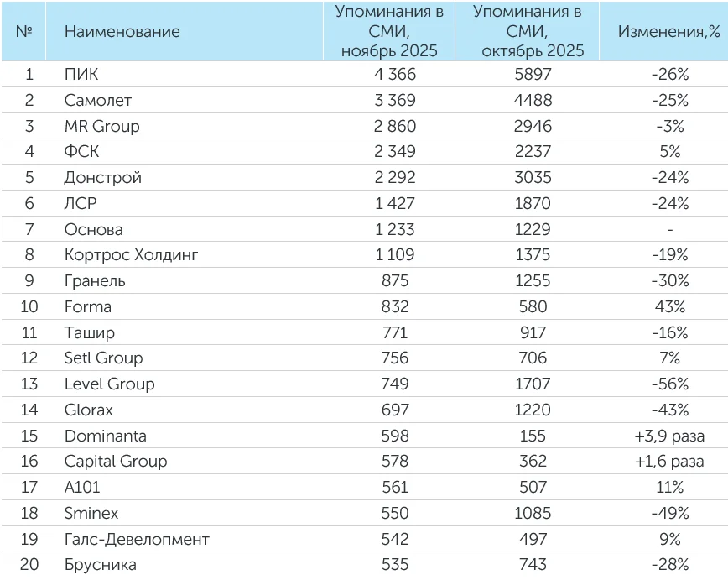Click the Брусника row name
Image resolution: width=728 pixels, height=580 pixels.
click(x=100, y=565)
